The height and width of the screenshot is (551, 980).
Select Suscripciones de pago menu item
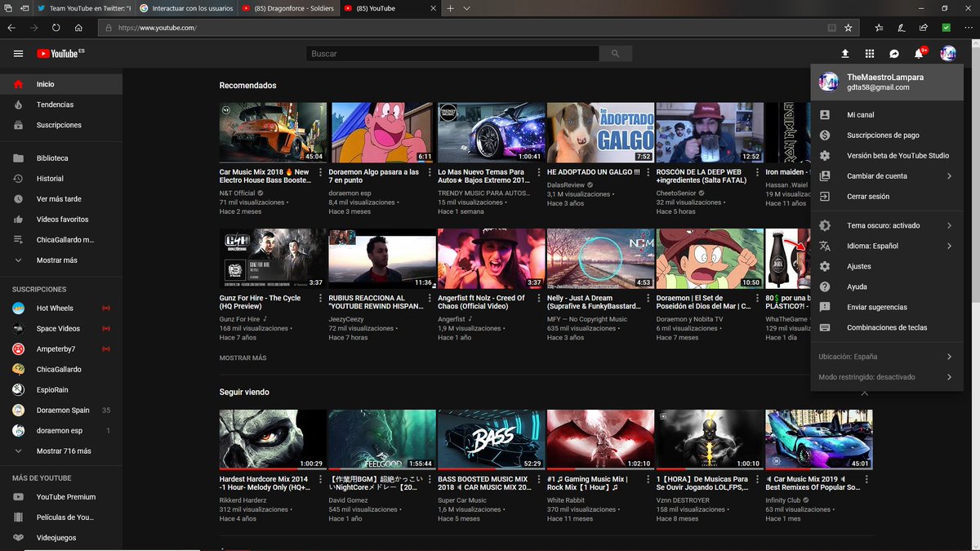tap(888, 136)
